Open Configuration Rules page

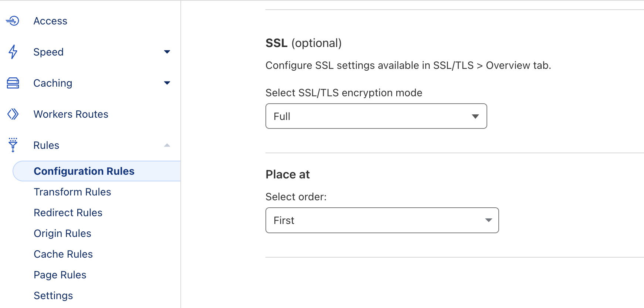[x=84, y=171]
